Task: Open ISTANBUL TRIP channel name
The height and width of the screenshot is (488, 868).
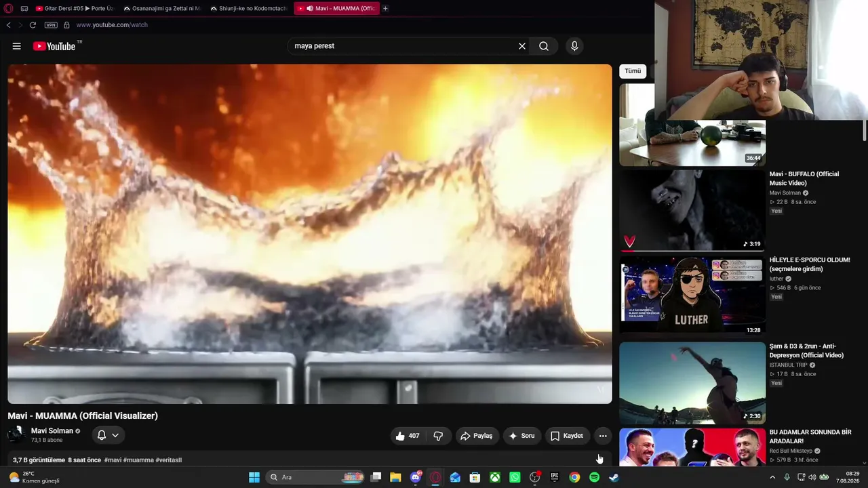Action: (x=788, y=365)
